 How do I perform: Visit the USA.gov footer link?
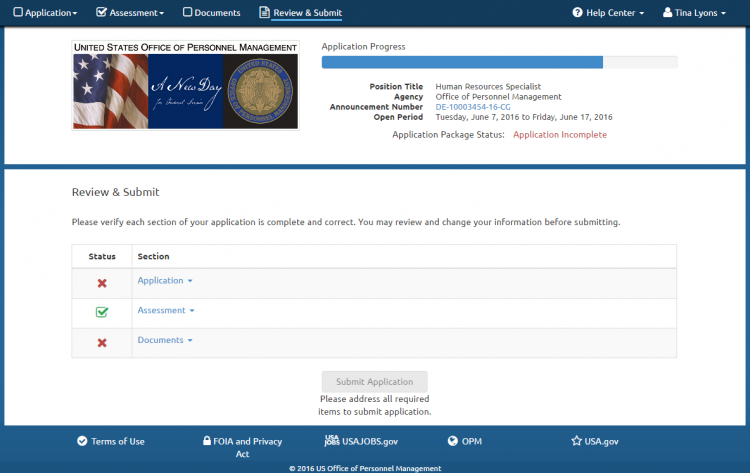(601, 441)
